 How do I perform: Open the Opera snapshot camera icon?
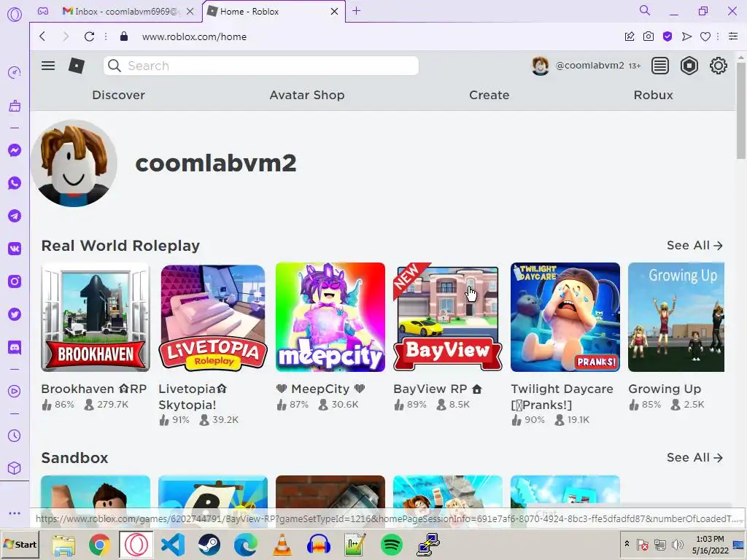(x=649, y=36)
